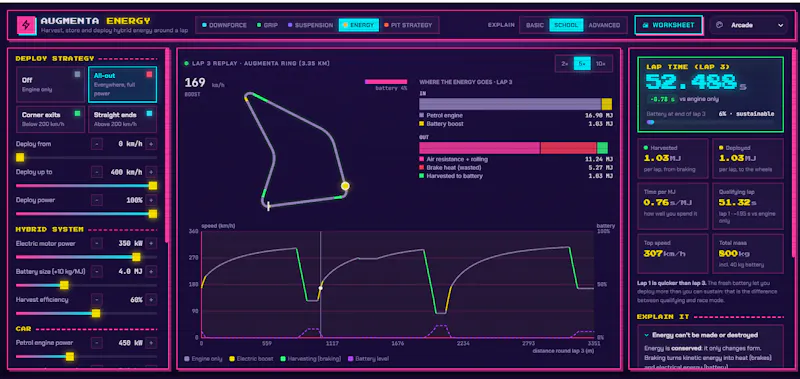Click the Total mass 800 kg card
This screenshot has height=379, width=800.
(x=747, y=254)
